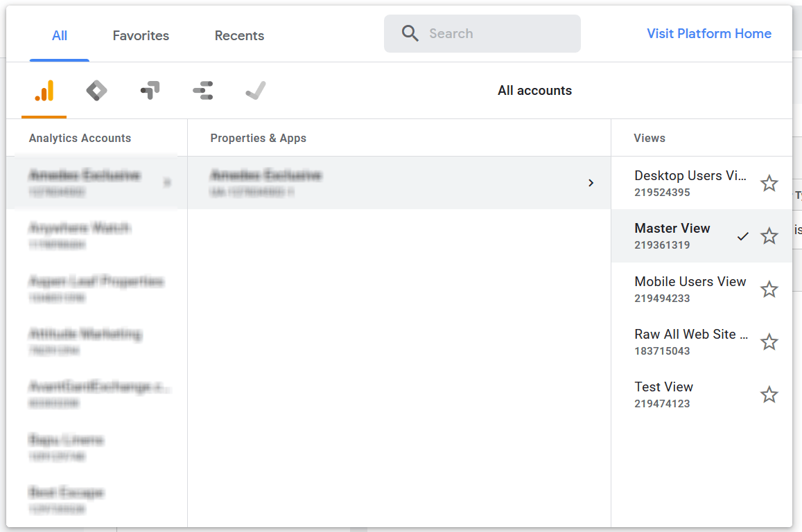Image resolution: width=802 pixels, height=532 pixels.
Task: Expand the star beside Master View
Action: [769, 236]
